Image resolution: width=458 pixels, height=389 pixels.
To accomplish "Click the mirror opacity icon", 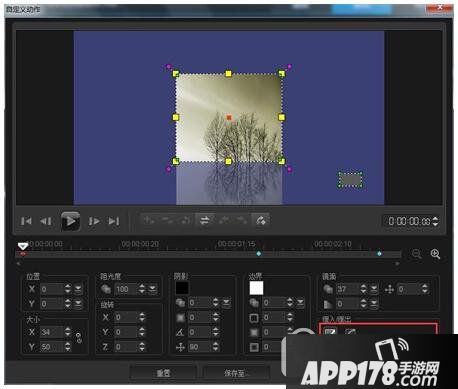I will (x=328, y=289).
